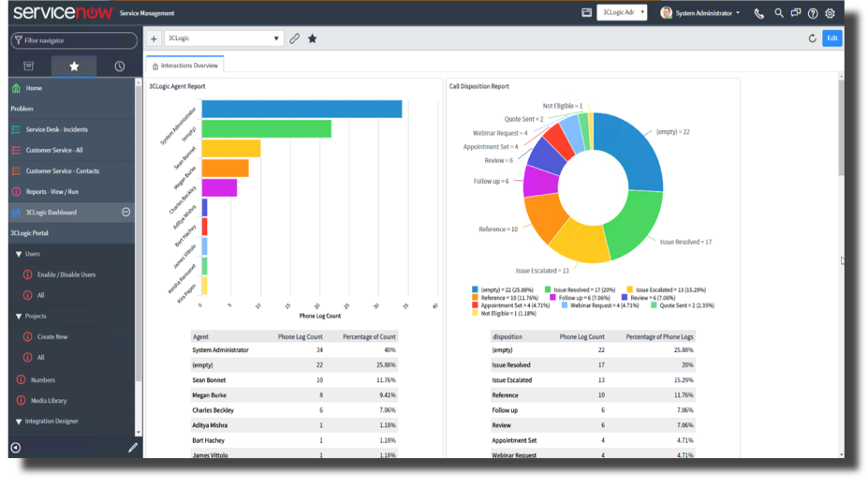
Task: Open the 3CLogic dashboard dropdown
Action: pyautogui.click(x=224, y=38)
